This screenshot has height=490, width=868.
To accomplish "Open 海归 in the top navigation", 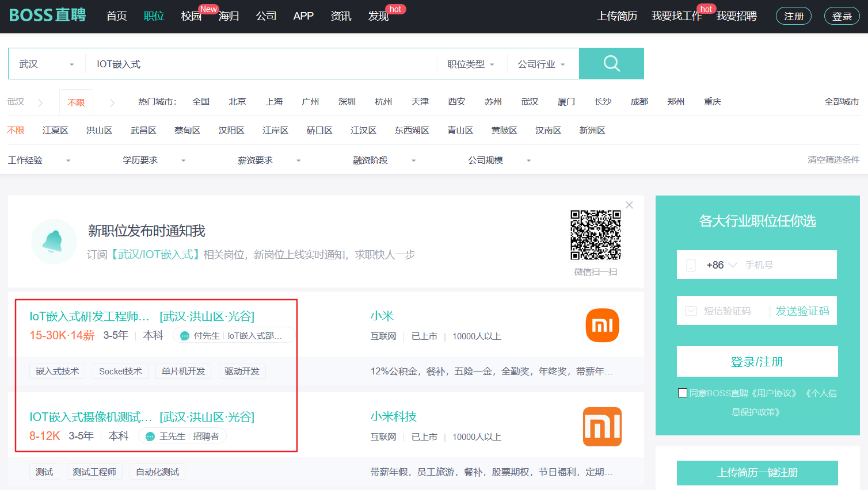I will (x=229, y=16).
